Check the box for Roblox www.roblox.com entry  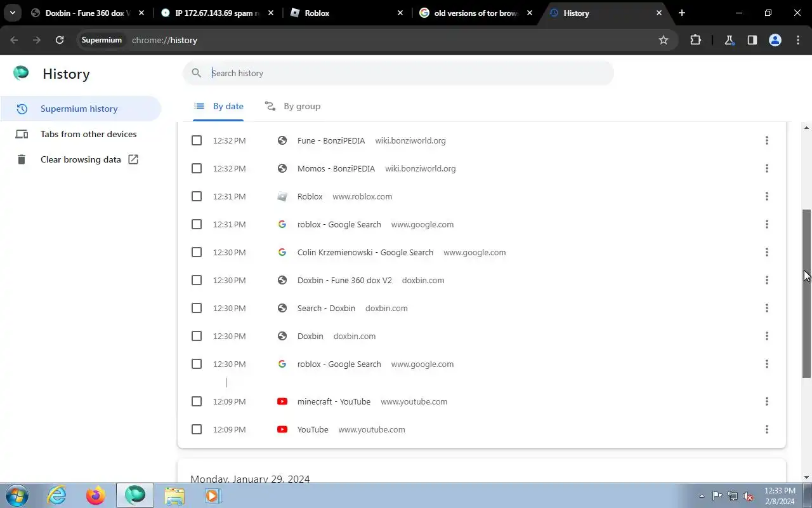point(197,196)
